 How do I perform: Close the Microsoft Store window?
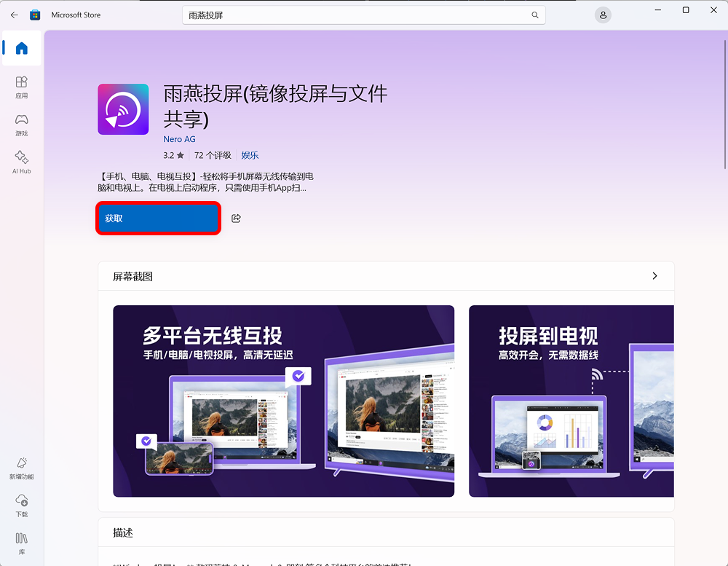(713, 9)
